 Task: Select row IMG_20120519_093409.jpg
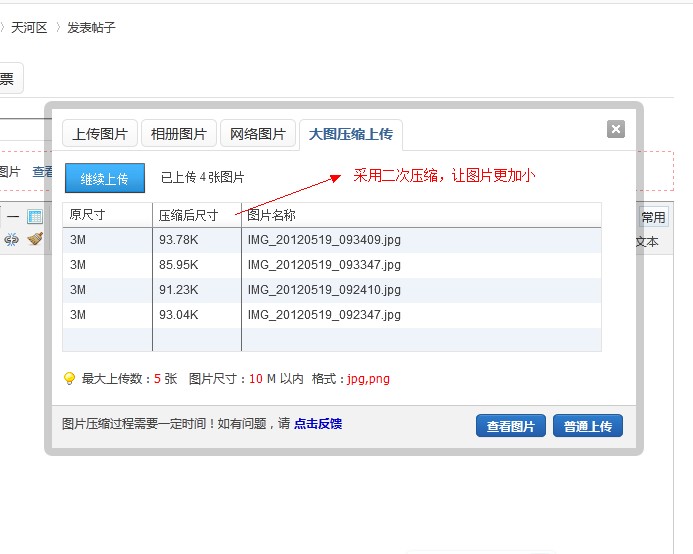[x=332, y=240]
